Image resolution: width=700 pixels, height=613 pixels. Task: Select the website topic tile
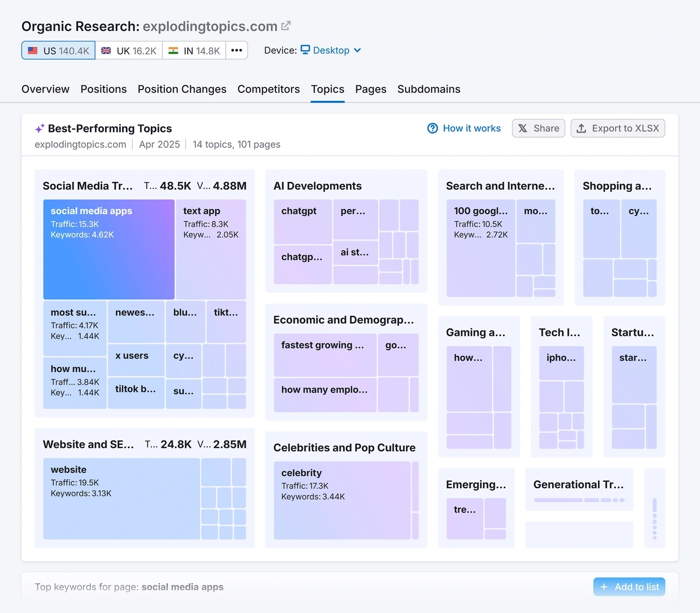tap(121, 498)
